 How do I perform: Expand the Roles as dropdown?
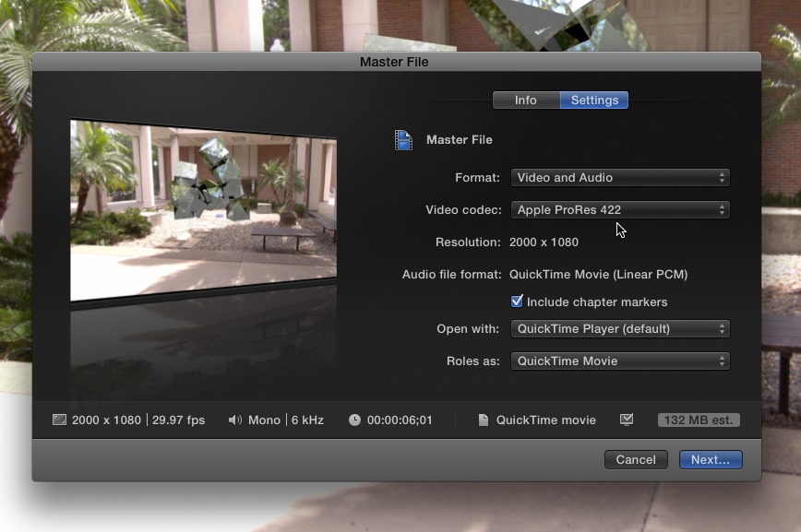(x=620, y=361)
